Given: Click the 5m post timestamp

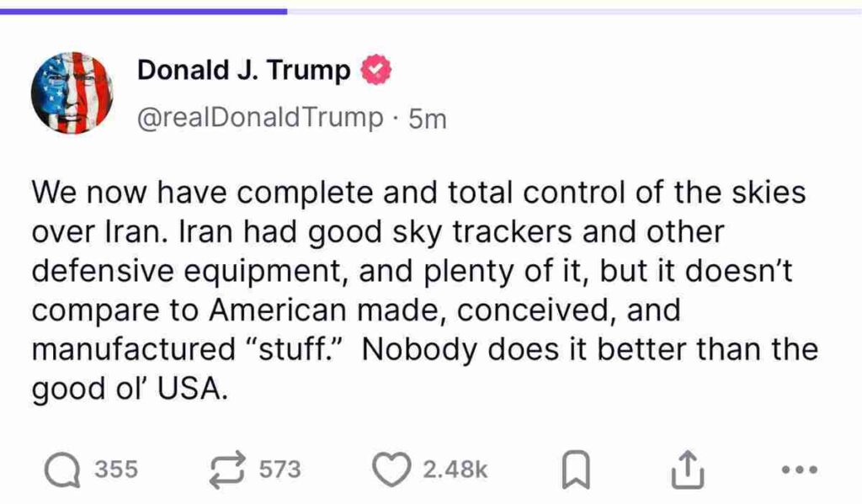Looking at the screenshot, I should [x=427, y=119].
